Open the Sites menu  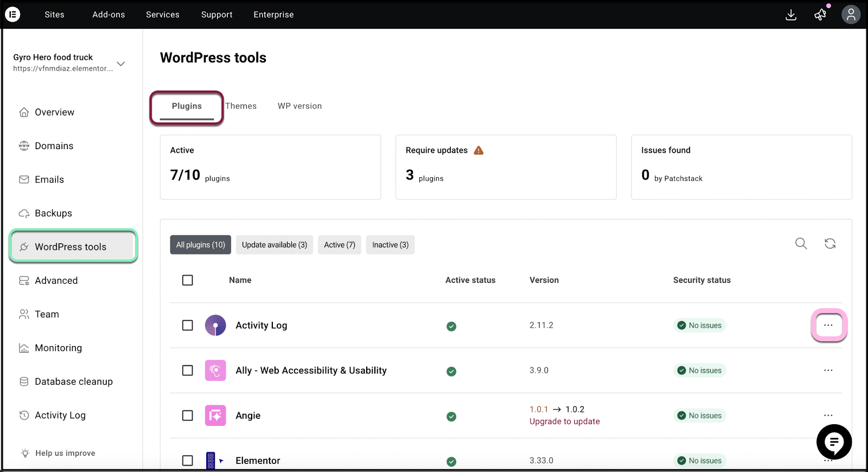(54, 15)
